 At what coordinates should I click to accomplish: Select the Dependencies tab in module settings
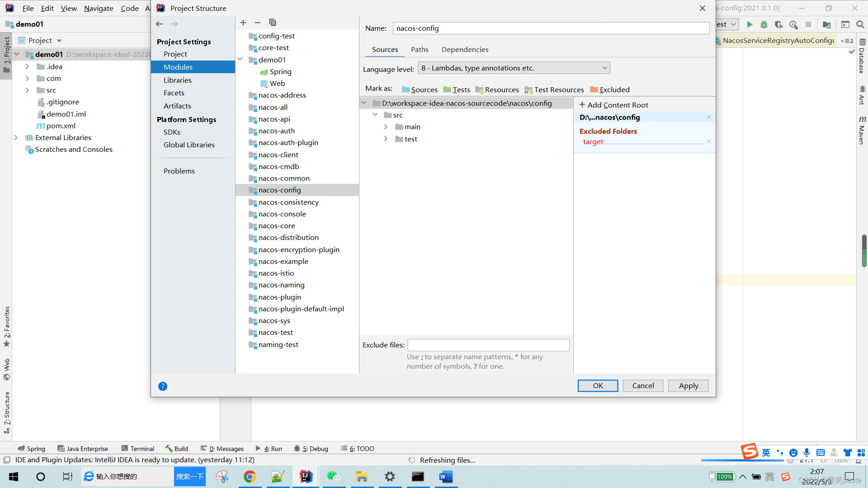click(x=464, y=49)
